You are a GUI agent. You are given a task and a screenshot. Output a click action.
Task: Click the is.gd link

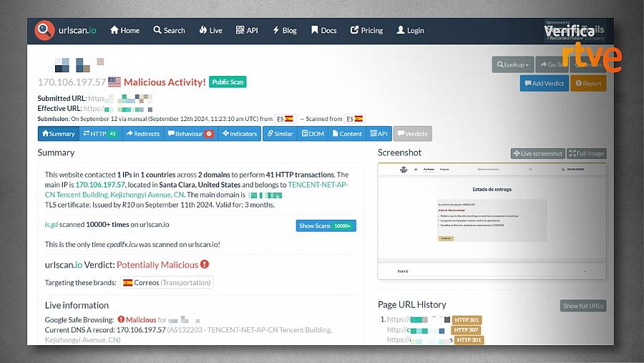tap(52, 225)
